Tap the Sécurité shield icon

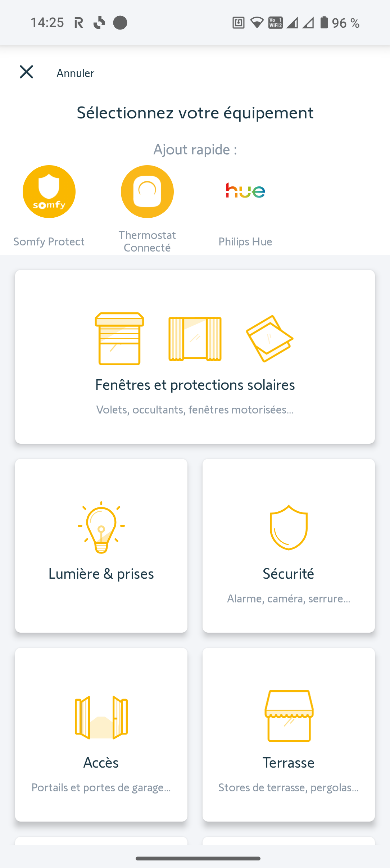289,527
